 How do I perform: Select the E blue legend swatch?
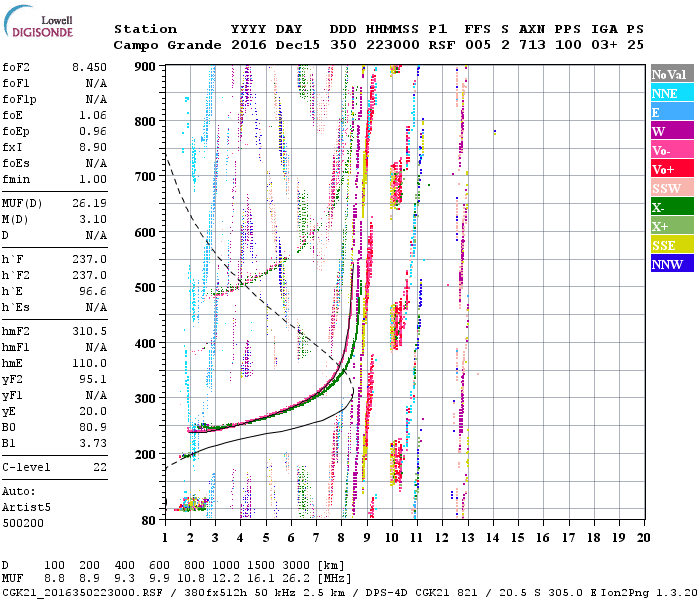[x=672, y=112]
